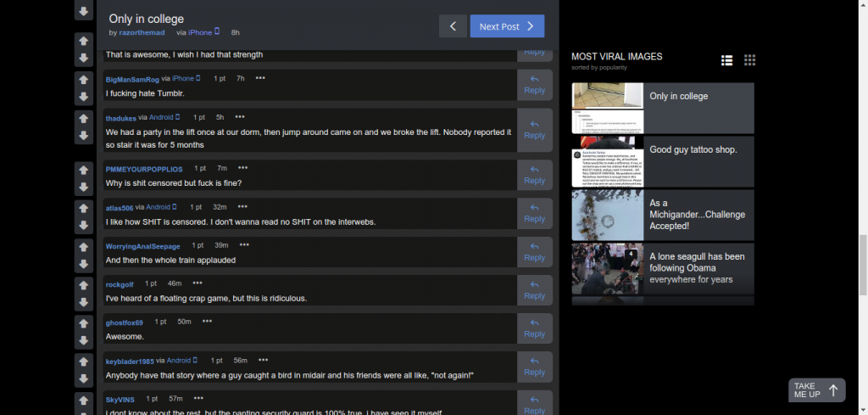Downvote thadukes' lift party comment
Viewport: 868px width, 415px height.
coord(84,135)
